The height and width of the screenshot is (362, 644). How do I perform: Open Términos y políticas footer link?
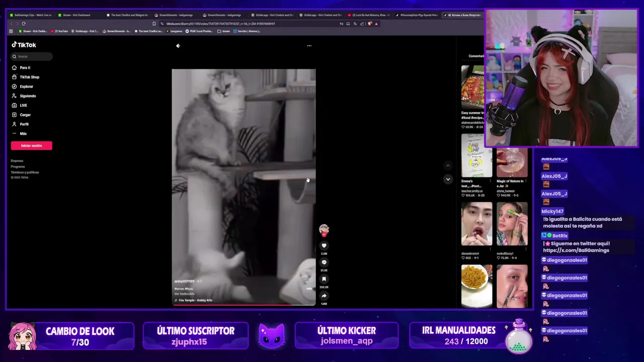tap(25, 172)
